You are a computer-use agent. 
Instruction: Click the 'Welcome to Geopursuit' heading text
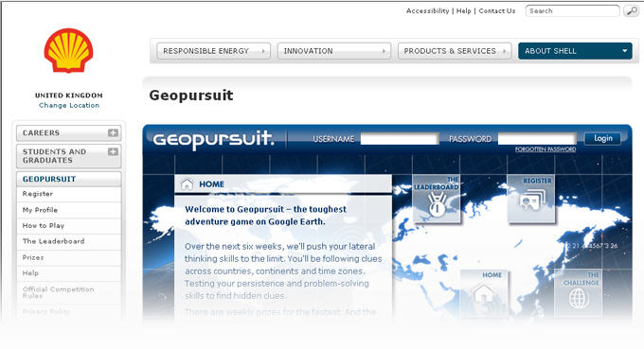266,216
